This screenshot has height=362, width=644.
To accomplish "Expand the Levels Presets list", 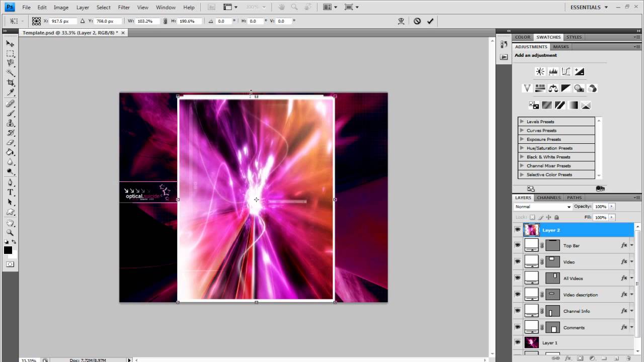I will pos(522,122).
